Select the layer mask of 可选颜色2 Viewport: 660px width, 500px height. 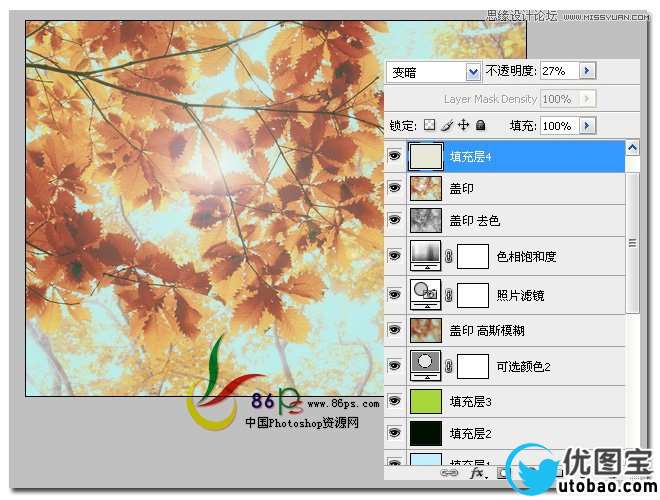pos(473,366)
